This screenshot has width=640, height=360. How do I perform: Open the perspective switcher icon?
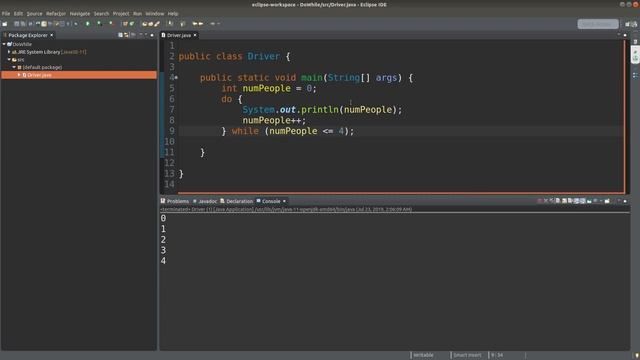pyautogui.click(x=628, y=24)
